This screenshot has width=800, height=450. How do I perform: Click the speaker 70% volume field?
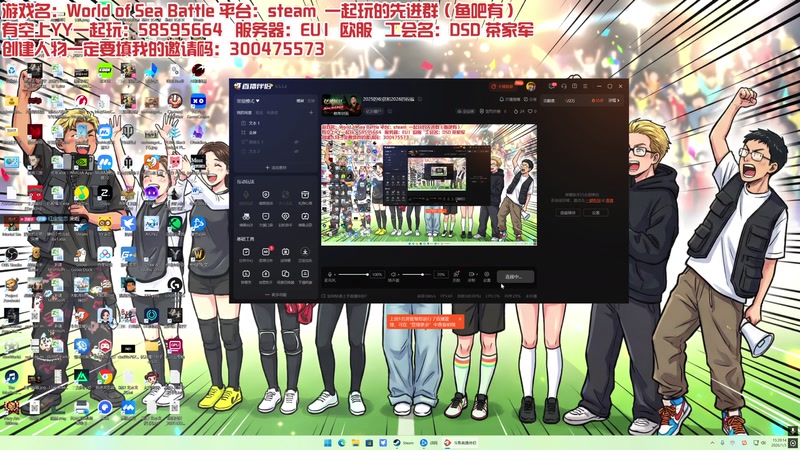[441, 274]
